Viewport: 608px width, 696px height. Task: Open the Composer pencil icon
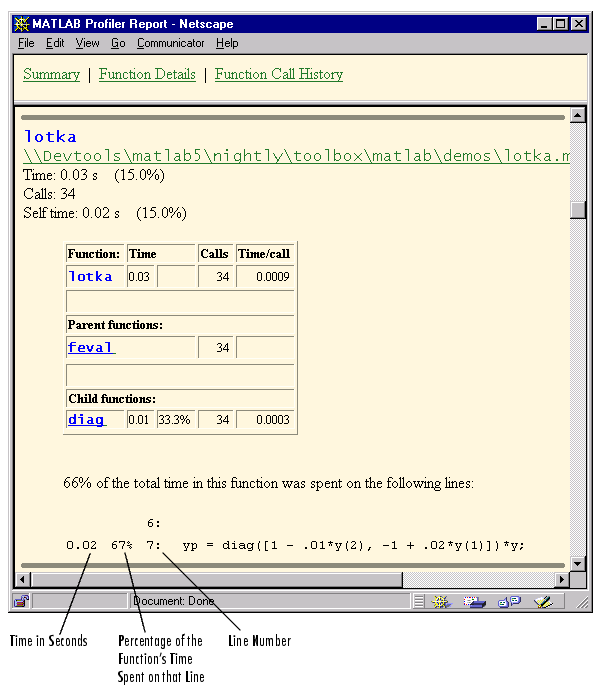tap(544, 601)
